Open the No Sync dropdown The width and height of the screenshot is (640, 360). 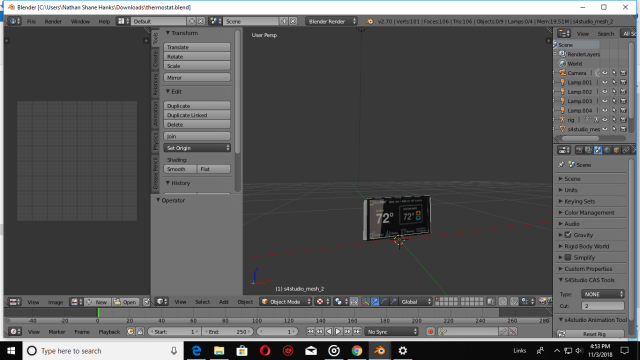(x=391, y=332)
